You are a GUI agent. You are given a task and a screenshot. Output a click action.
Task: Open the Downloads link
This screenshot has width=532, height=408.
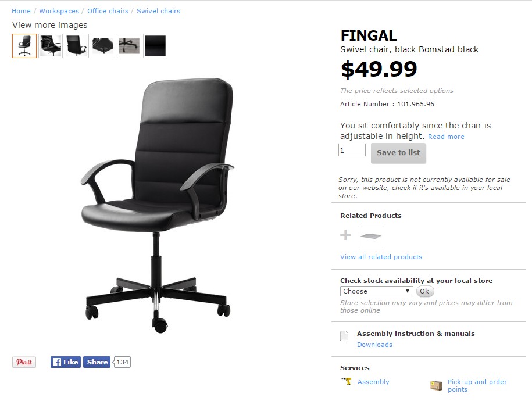pos(374,345)
